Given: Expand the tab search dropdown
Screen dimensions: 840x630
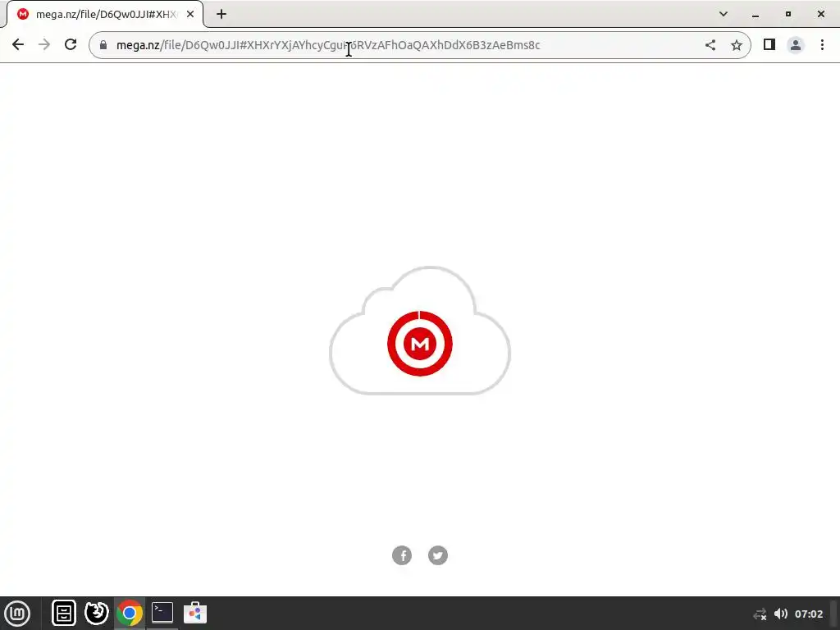Looking at the screenshot, I should [724, 14].
